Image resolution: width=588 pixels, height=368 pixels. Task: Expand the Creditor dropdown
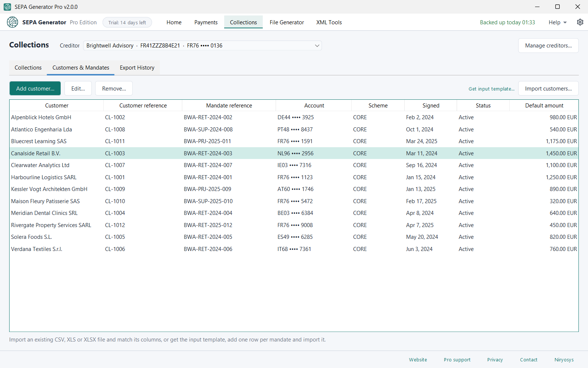(x=202, y=46)
